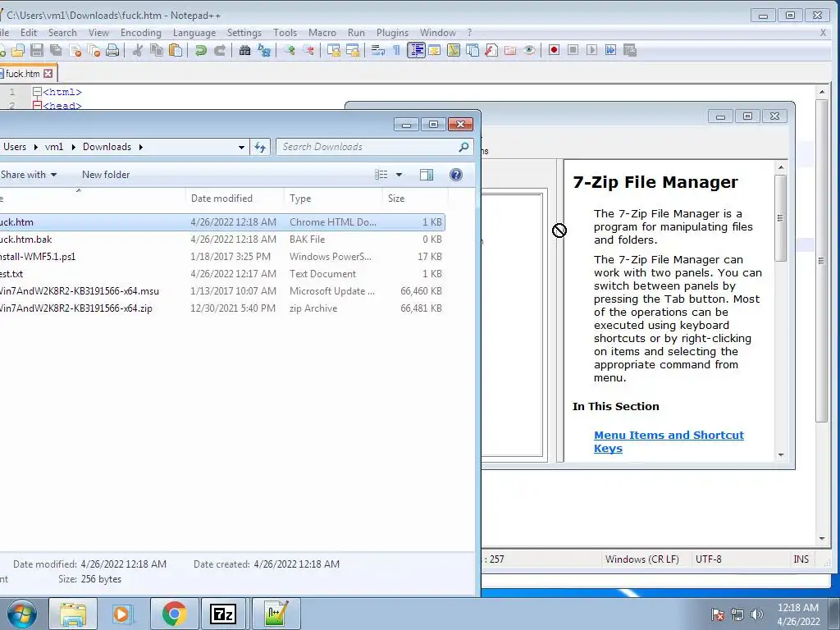Toggle the highlighted Indent guide icon
The image size is (840, 630).
[x=416, y=50]
